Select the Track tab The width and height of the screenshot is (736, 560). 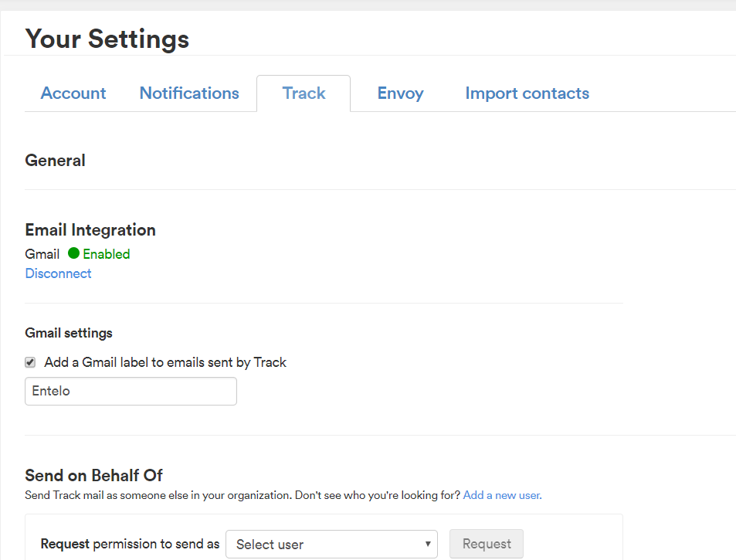pos(304,93)
